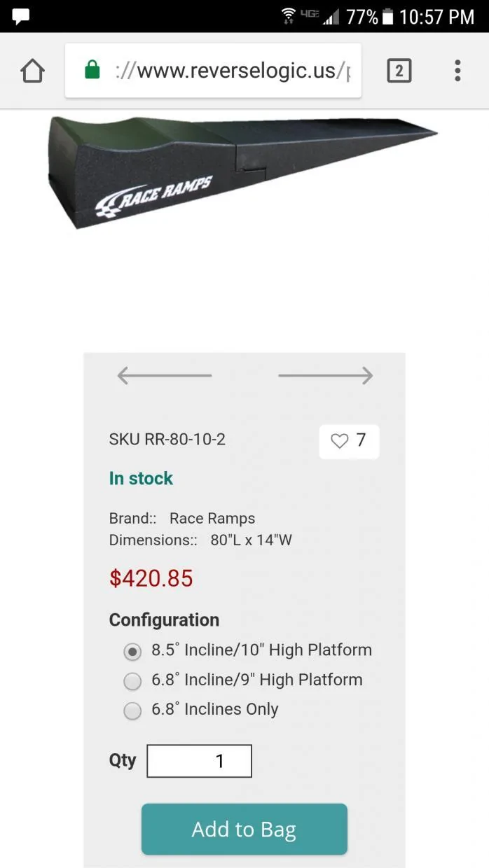489x868 pixels.
Task: Tap the reverselogic.us address bar
Action: [x=213, y=71]
